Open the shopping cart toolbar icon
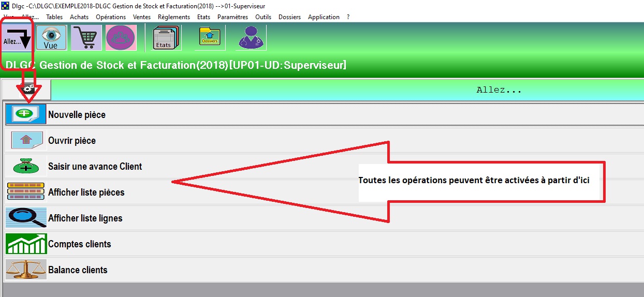 (86, 38)
